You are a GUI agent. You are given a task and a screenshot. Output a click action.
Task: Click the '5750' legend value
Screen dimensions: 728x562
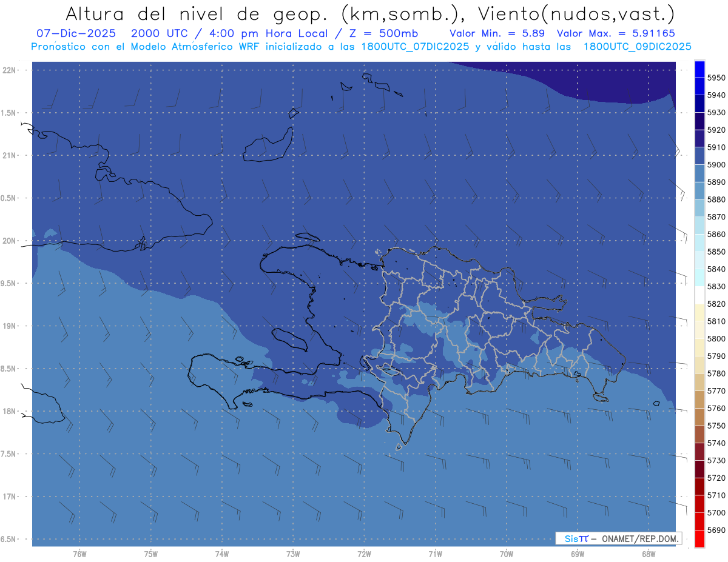click(x=716, y=426)
